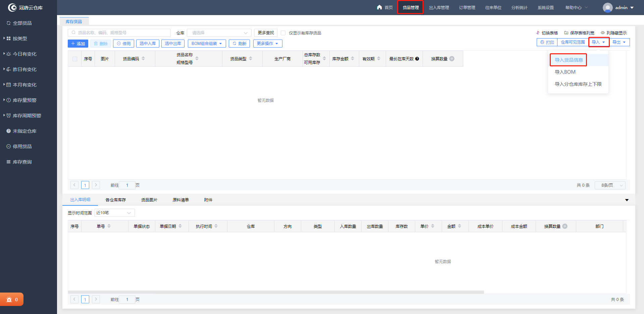Open the 货品管理 top menu

pos(411,7)
